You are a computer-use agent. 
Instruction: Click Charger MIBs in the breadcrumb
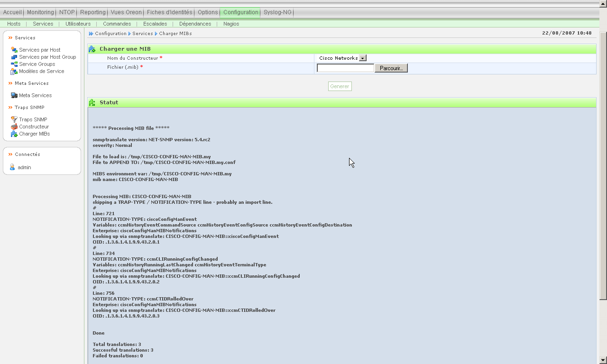click(175, 34)
